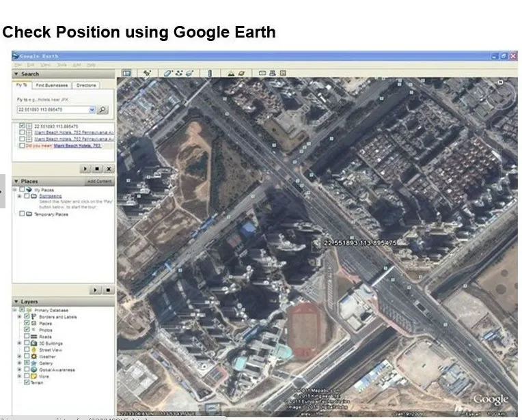Stop the search results tour
This screenshot has height=420, width=522.
tap(97, 169)
